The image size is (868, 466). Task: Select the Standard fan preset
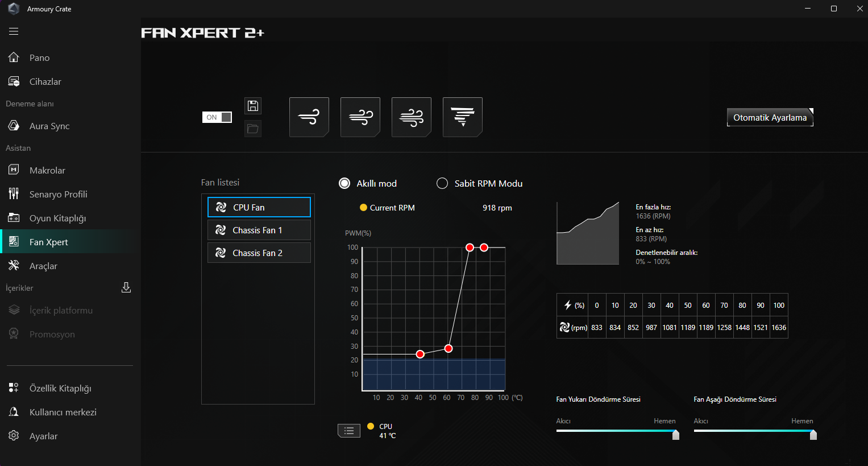click(360, 117)
